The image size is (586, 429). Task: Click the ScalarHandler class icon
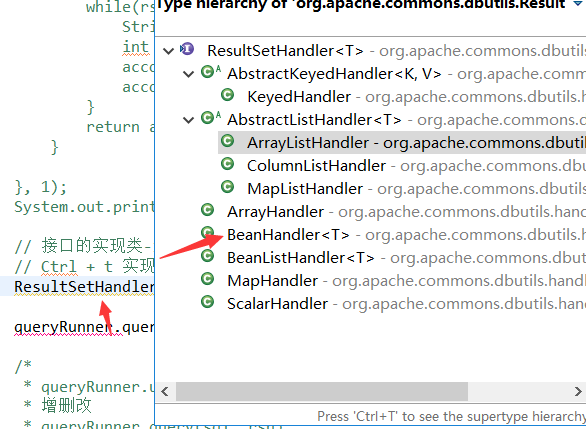(207, 302)
